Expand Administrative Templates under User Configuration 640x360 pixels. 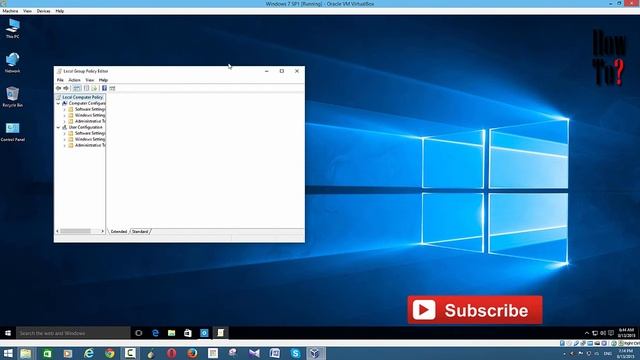64,145
